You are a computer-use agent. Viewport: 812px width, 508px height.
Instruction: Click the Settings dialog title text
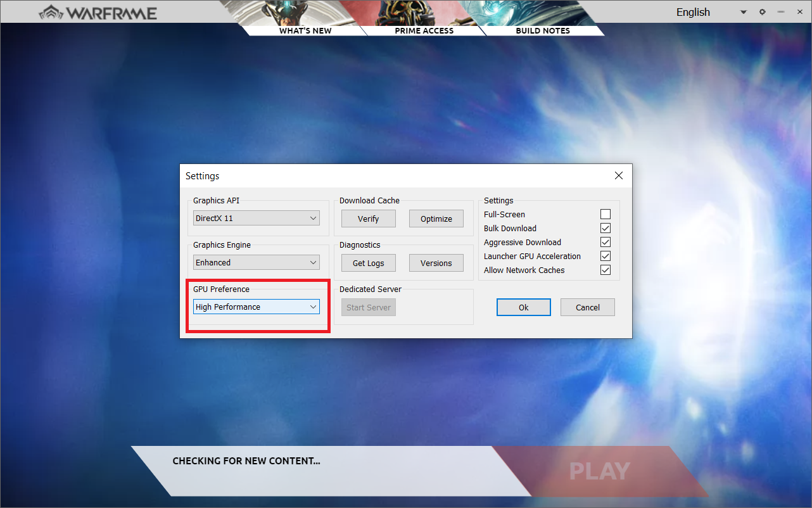click(x=202, y=175)
